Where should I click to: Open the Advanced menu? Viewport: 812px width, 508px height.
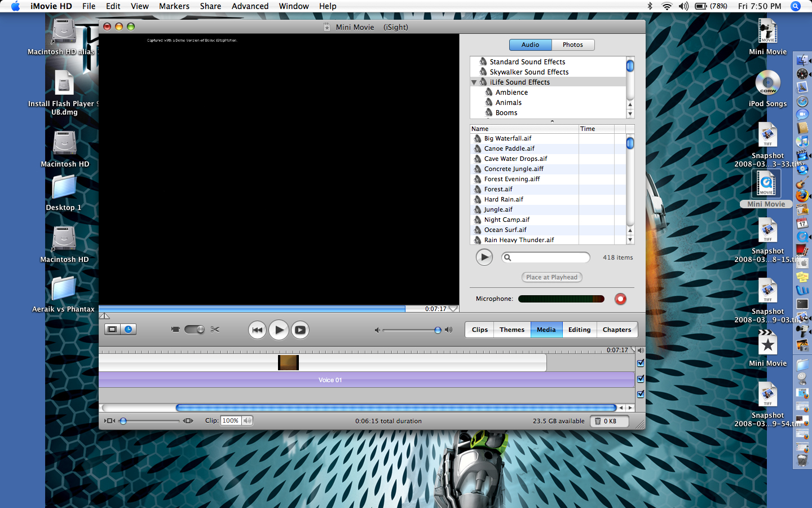[250, 6]
